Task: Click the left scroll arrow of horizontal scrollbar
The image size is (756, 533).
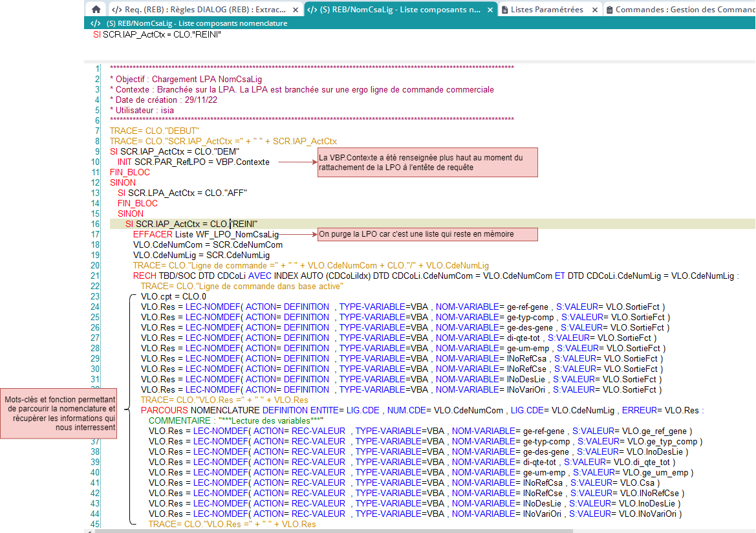Action: pyautogui.click(x=89, y=530)
